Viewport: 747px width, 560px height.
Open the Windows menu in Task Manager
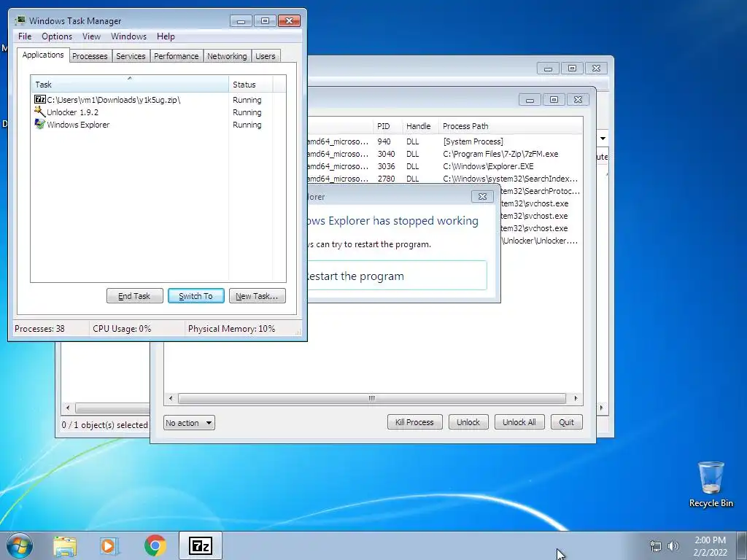point(128,36)
